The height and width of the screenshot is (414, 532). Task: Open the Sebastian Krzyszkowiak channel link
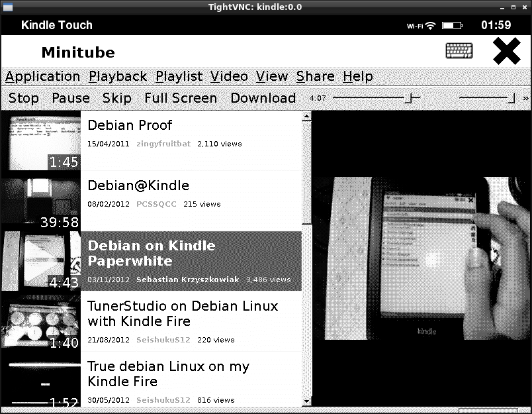pos(188,280)
